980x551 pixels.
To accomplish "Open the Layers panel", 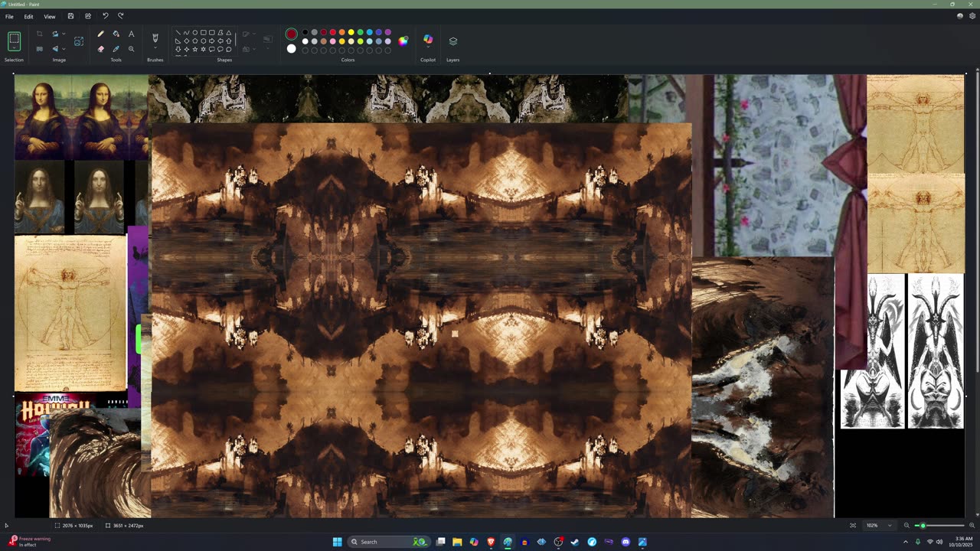I will (x=452, y=41).
